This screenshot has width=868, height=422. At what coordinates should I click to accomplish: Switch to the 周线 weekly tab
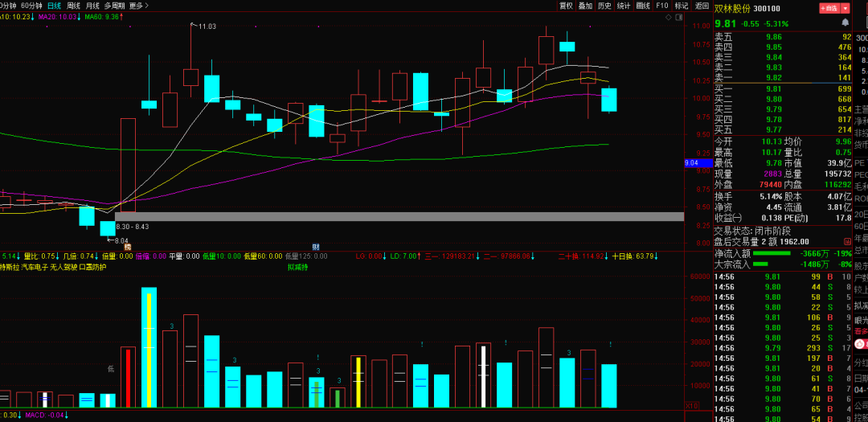tap(73, 6)
